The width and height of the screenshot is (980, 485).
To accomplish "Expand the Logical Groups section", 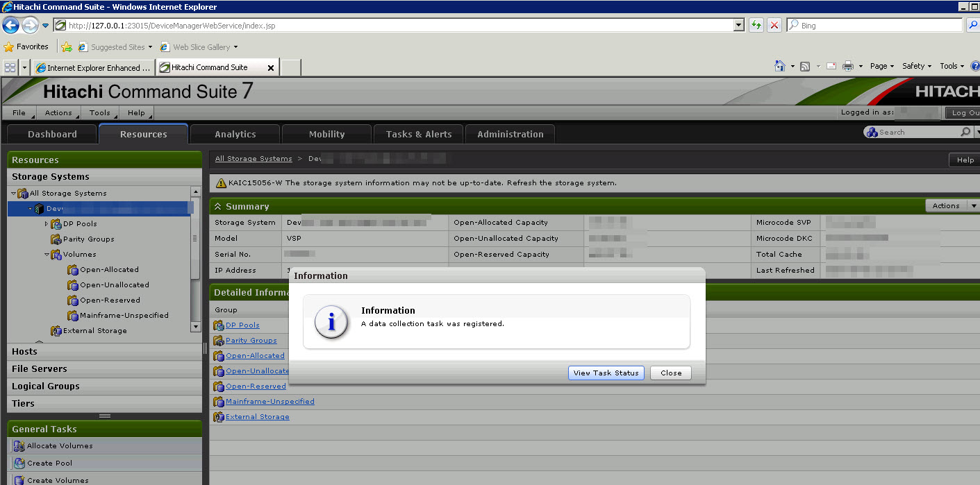I will 104,386.
